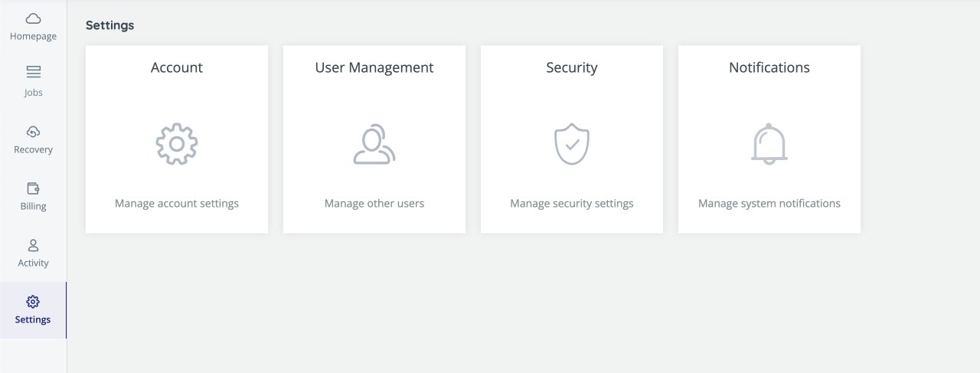Click the shield checkmark Security icon
This screenshot has width=980, height=373.
pos(572,144)
